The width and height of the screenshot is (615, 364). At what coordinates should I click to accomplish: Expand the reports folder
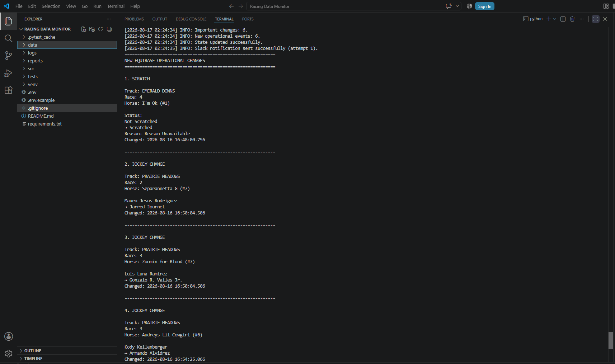click(67, 61)
